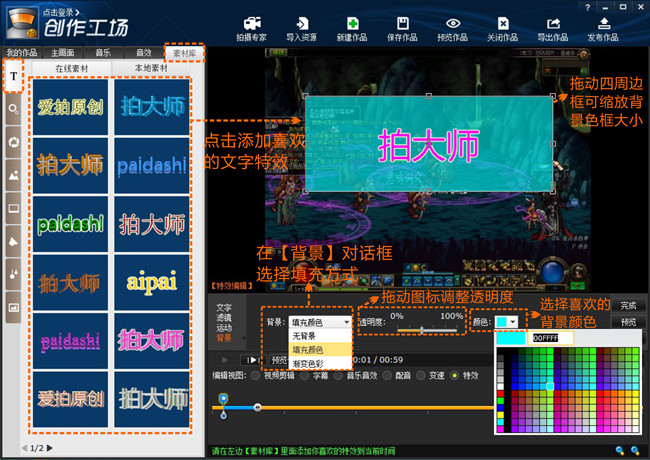Click the 完成 button

coord(627,305)
